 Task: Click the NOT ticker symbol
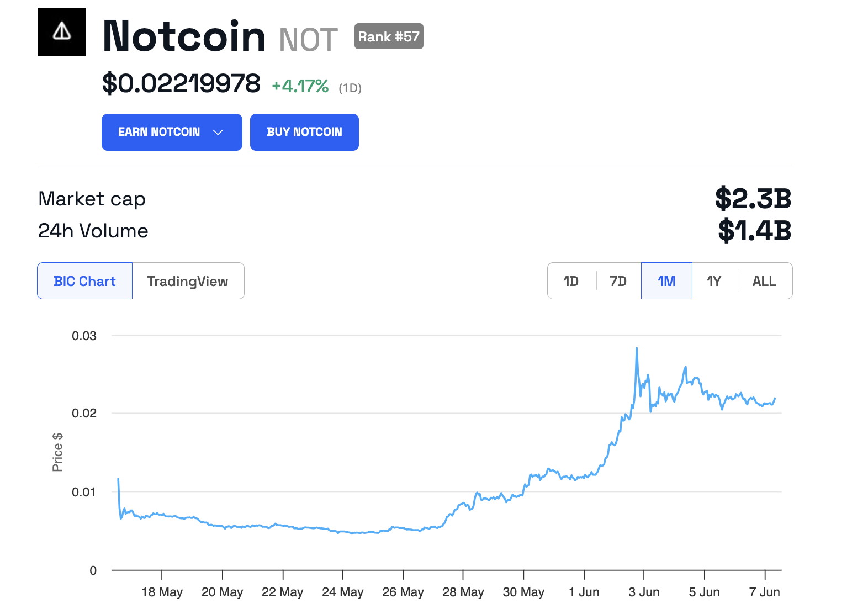click(x=308, y=40)
